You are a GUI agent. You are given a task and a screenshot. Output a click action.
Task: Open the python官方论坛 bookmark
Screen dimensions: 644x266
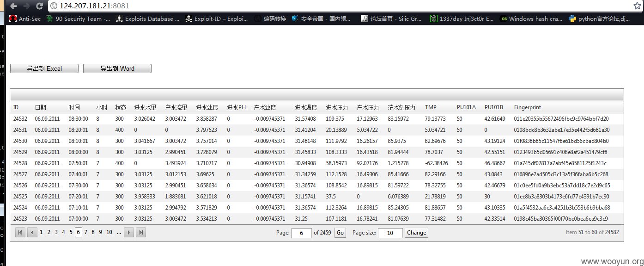[599, 19]
